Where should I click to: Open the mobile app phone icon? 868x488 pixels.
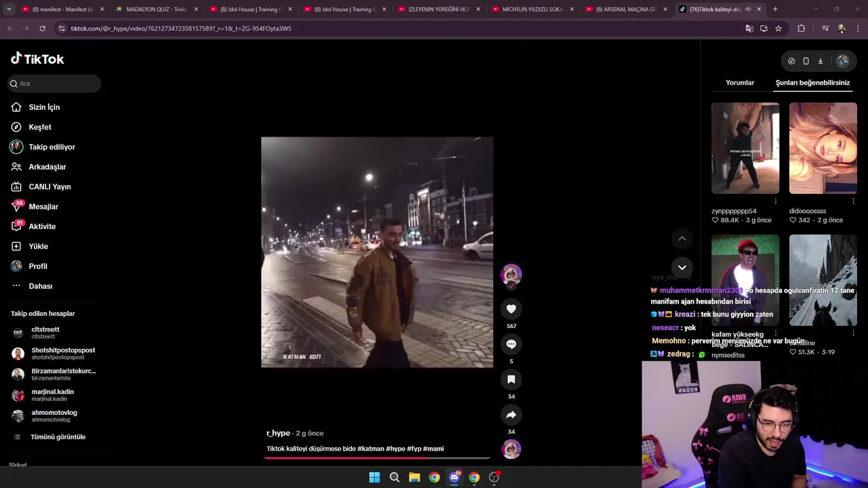(x=806, y=61)
